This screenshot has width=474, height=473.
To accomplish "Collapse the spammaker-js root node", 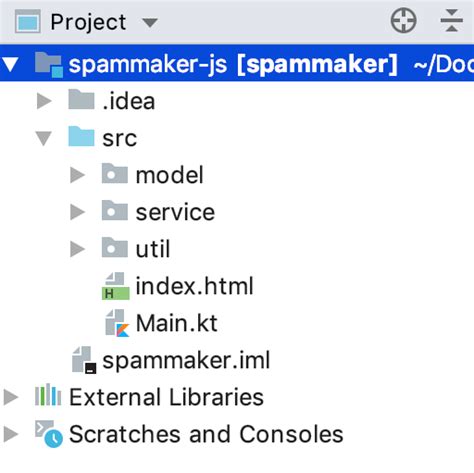I will [x=11, y=64].
